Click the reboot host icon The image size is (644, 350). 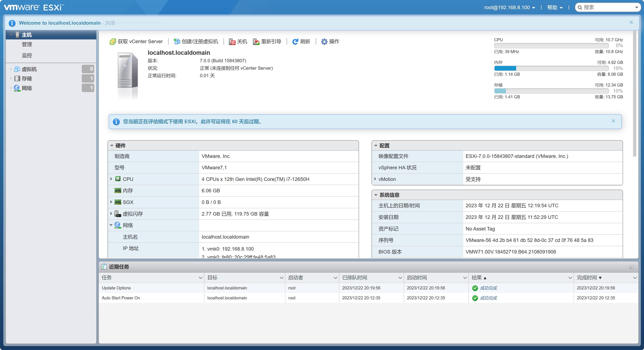coord(256,41)
